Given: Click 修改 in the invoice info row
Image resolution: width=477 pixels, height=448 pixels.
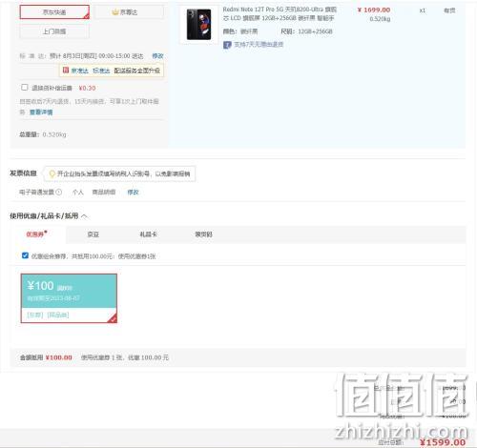Looking at the screenshot, I should pyautogui.click(x=133, y=192).
